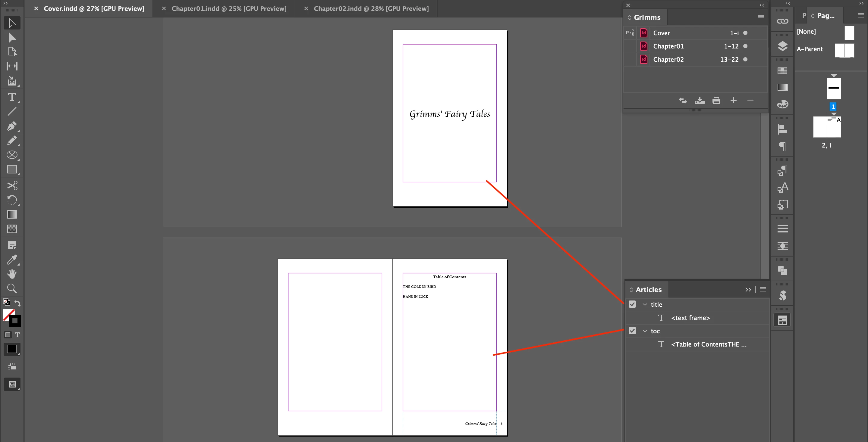
Task: Click the black Fill color swatch
Action: [12, 349]
